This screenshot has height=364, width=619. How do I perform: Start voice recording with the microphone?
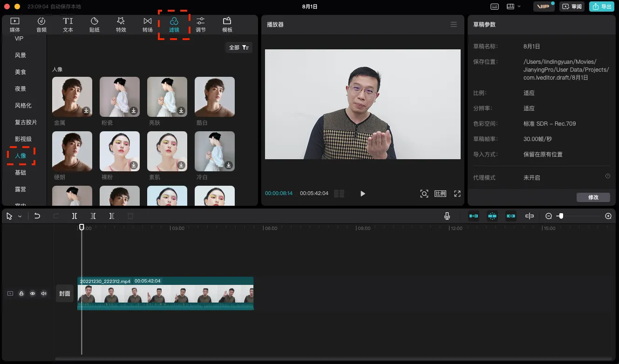click(447, 216)
